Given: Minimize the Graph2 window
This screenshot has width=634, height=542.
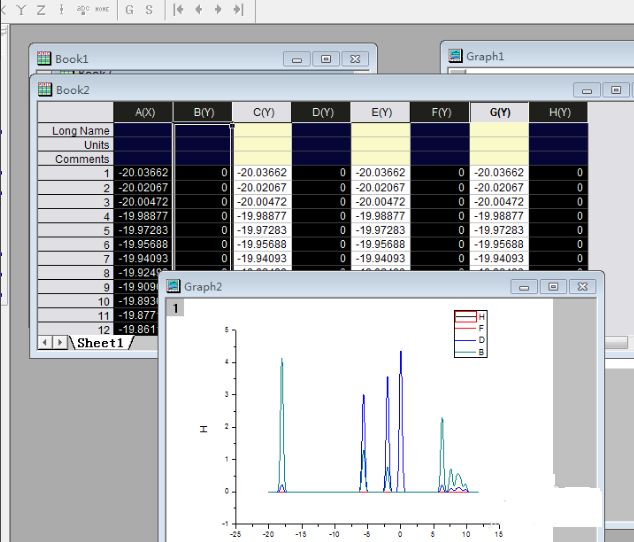Looking at the screenshot, I should tap(524, 287).
